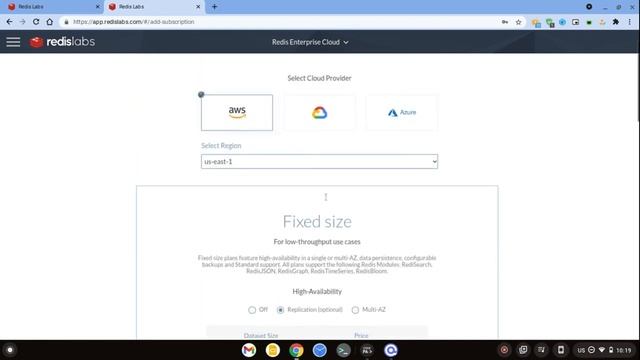
Task: Click the address bar URL
Action: tap(133, 22)
